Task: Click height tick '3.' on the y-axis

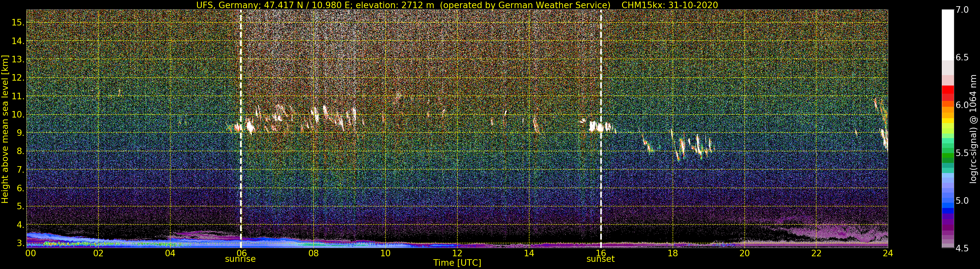Action: [20, 243]
